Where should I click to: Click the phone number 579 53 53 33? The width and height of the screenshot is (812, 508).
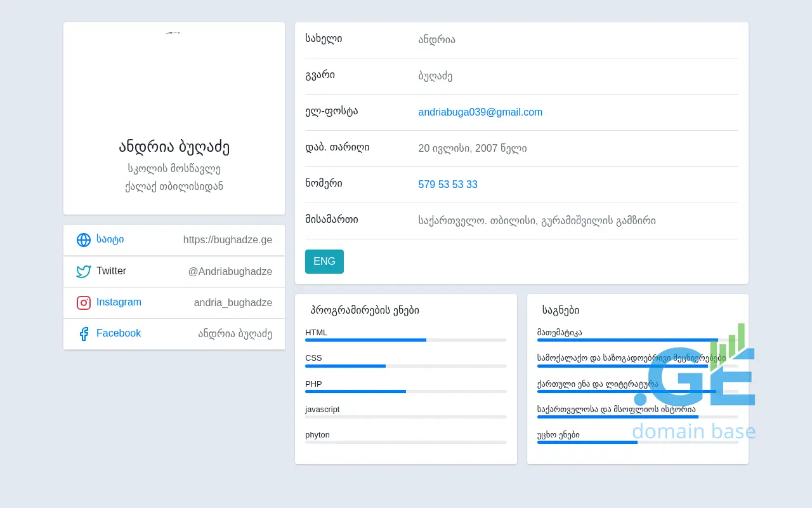point(448,184)
